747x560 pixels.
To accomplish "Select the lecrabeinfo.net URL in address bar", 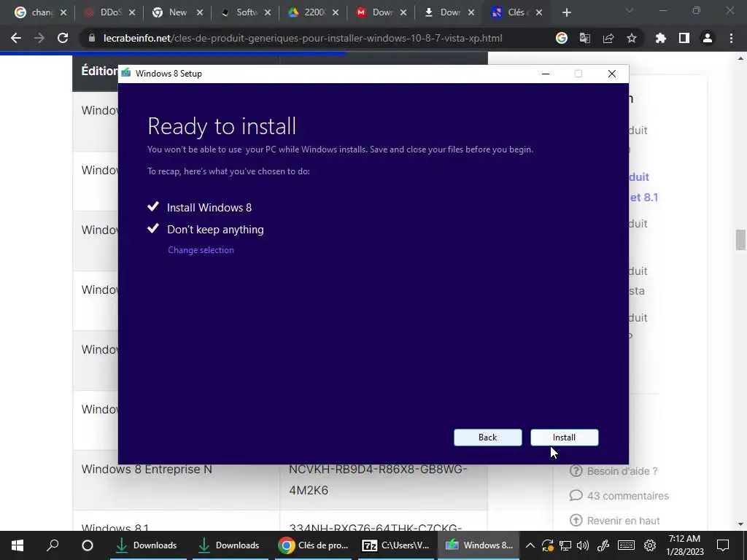I will [x=303, y=38].
